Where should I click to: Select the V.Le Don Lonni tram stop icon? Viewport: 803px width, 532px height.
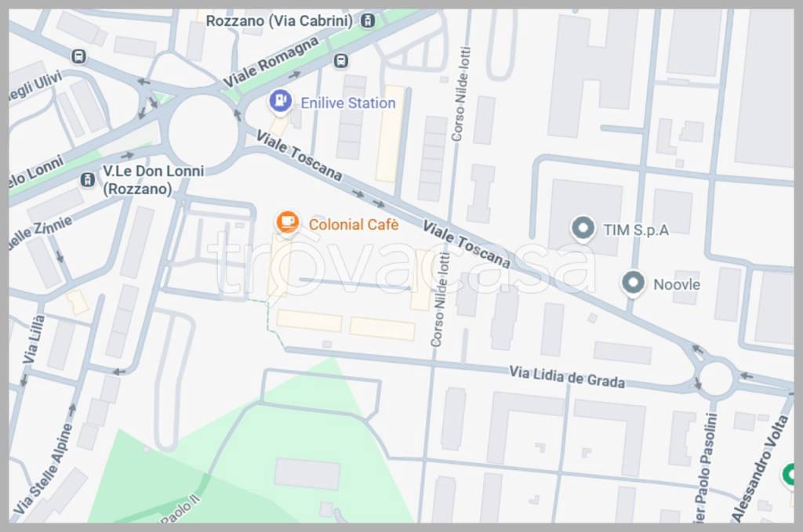point(88,179)
